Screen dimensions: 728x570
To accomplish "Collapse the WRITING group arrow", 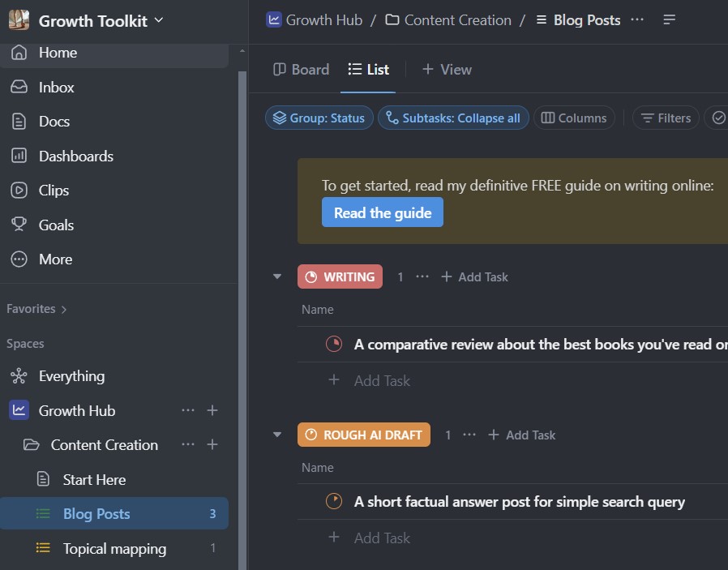I will pos(277,277).
